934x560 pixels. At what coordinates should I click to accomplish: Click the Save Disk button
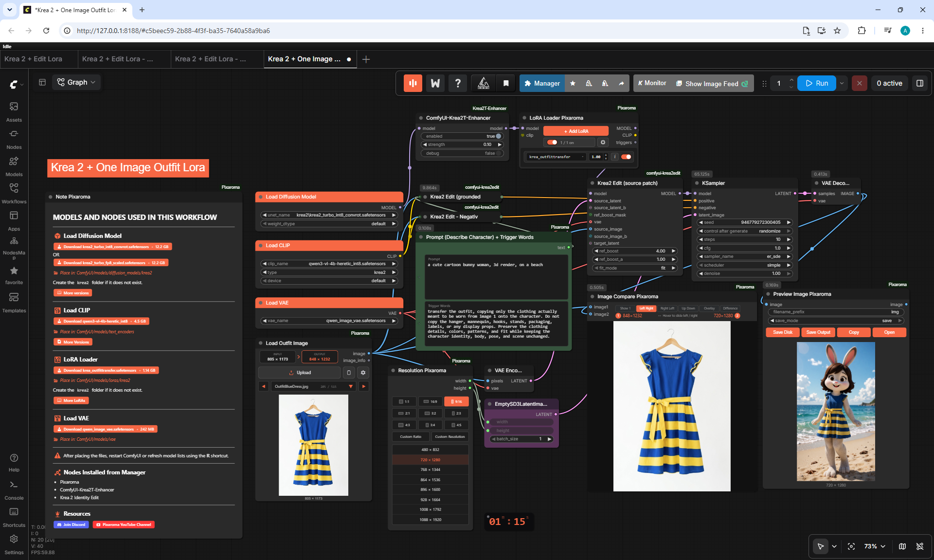tap(783, 332)
